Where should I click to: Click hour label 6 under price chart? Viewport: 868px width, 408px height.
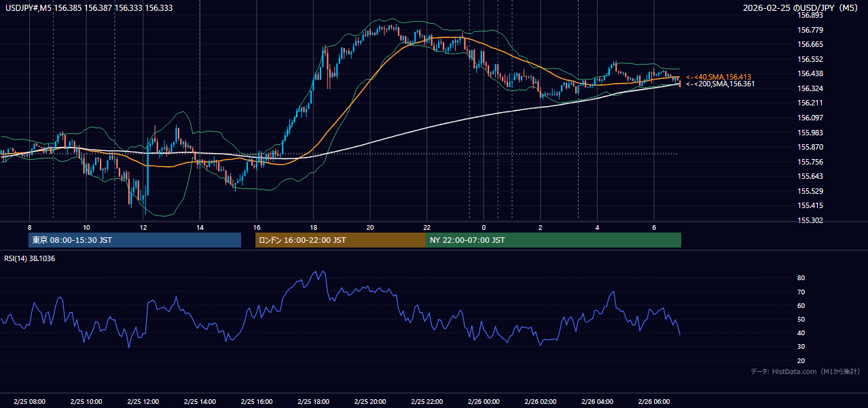[x=654, y=227]
